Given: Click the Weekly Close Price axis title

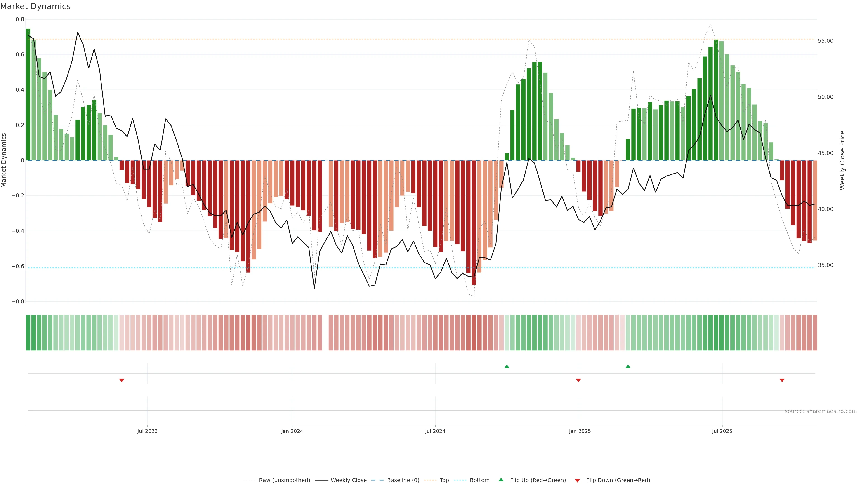Looking at the screenshot, I should 842,160.
